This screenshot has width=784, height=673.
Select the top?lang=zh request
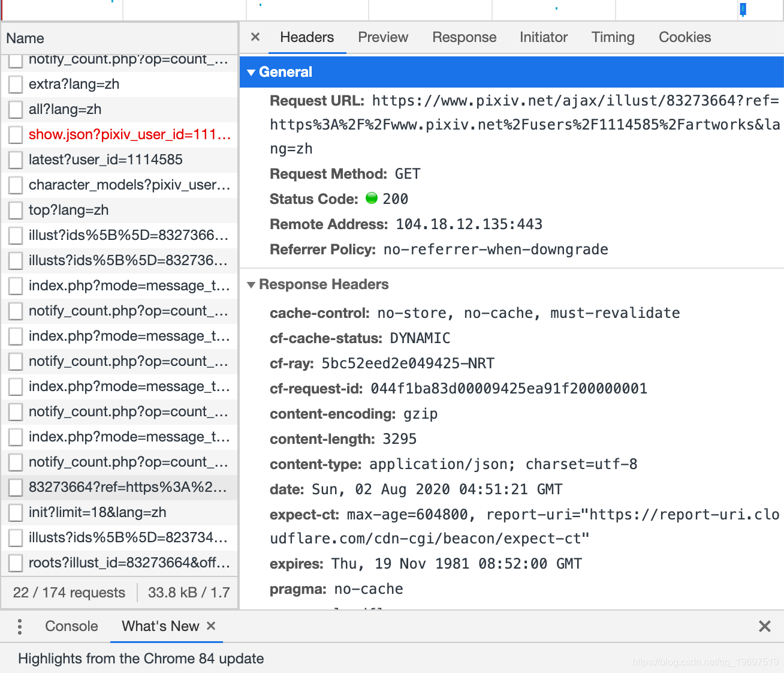pyautogui.click(x=120, y=210)
